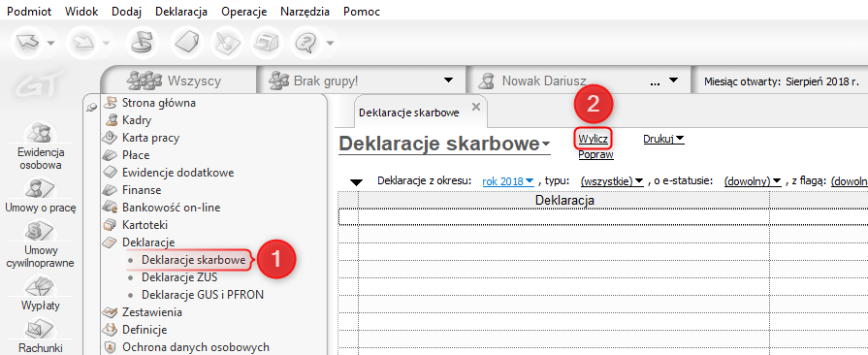Open the Deklaracje skarbowe heading dropdown
Image resolution: width=868 pixels, height=355 pixels.
[546, 145]
